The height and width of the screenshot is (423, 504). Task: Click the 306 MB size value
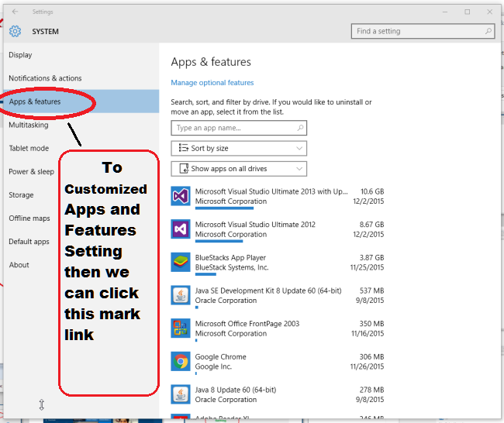coord(371,357)
